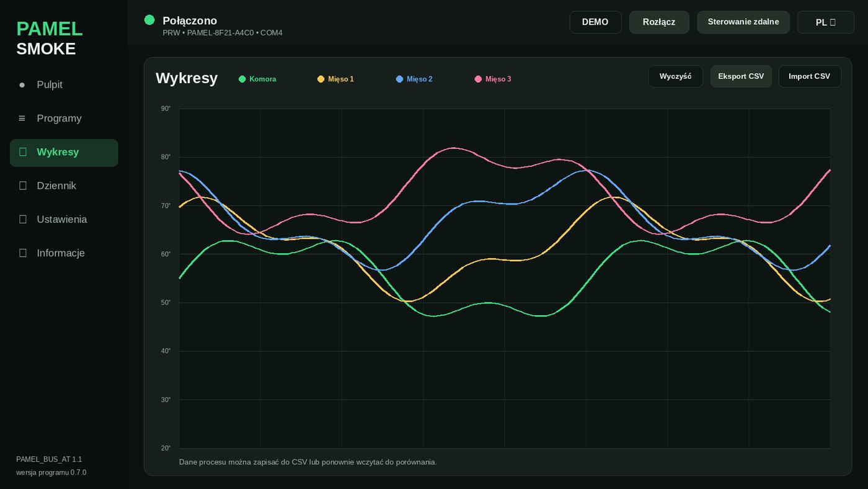Toggle the Mięso 1 series visibility
This screenshot has width=868, height=489.
[x=335, y=79]
